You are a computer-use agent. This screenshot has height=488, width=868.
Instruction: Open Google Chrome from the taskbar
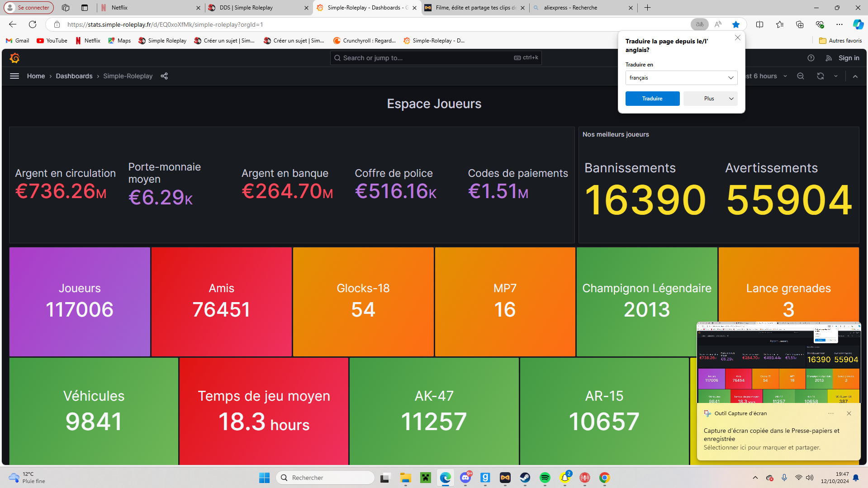(605, 478)
